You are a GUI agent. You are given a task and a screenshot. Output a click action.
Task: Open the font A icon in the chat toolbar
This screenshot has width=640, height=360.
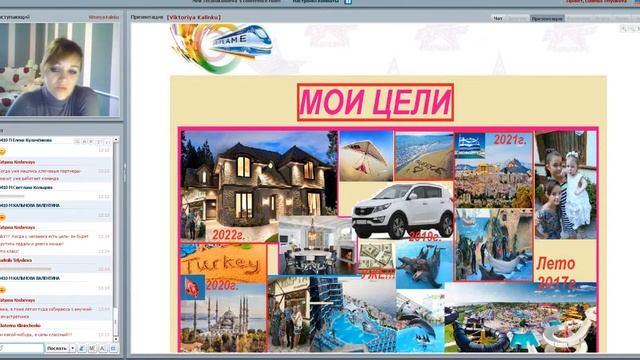[102, 348]
